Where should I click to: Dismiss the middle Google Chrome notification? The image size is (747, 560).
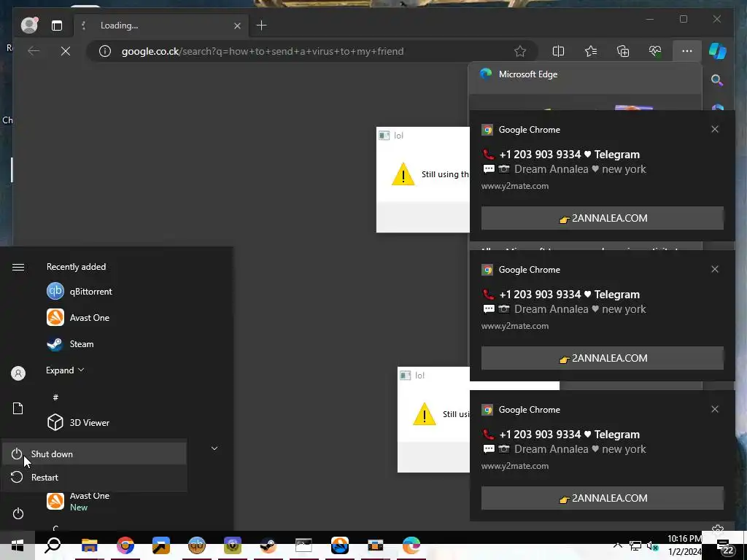coord(715,269)
